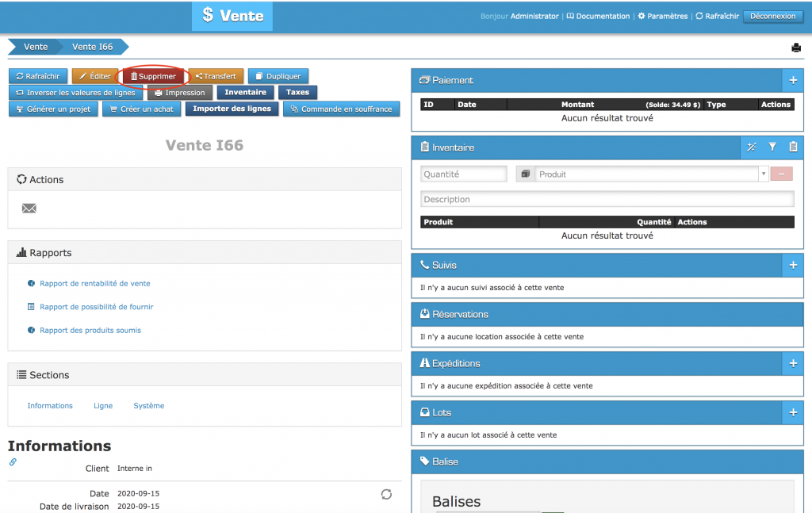Jump to the Système section link
This screenshot has height=513, width=812.
pos(148,406)
